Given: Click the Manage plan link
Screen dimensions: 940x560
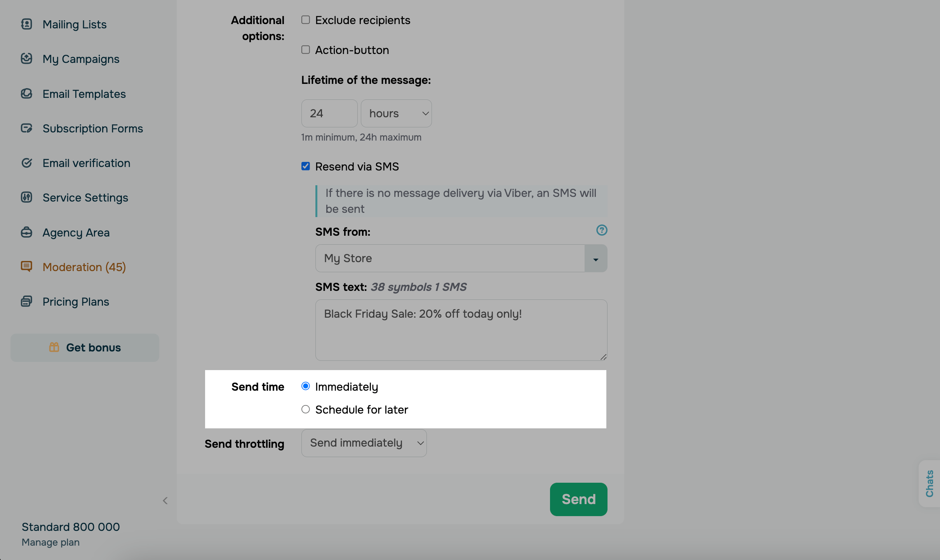Looking at the screenshot, I should [50, 542].
